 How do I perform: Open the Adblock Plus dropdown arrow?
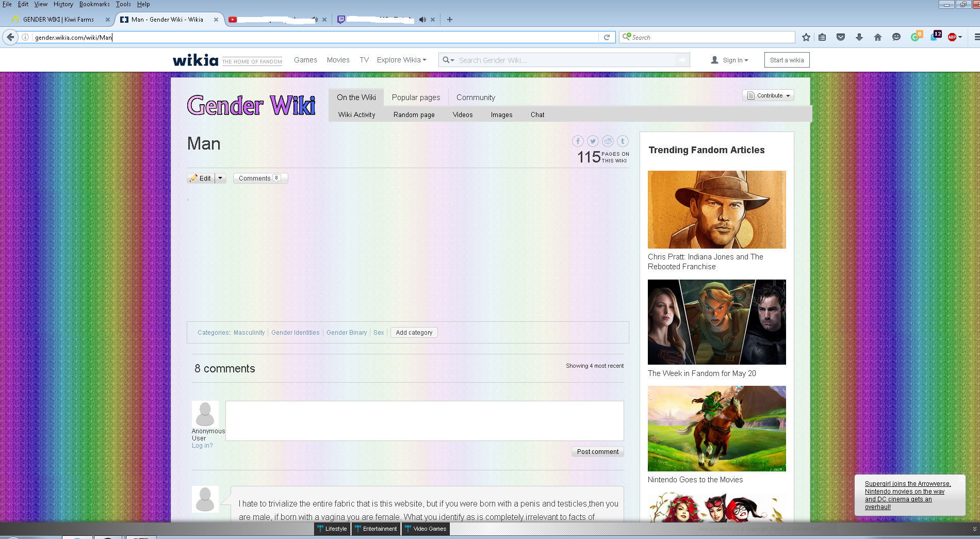point(960,37)
